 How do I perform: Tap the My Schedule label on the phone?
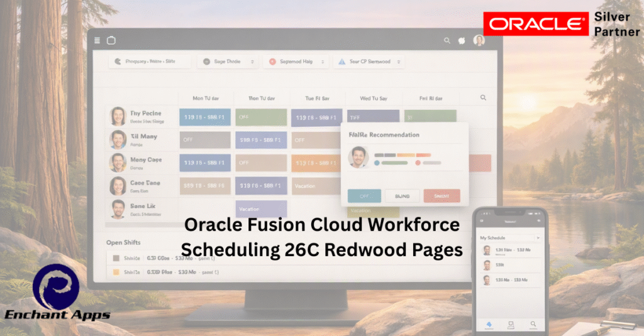click(x=492, y=237)
